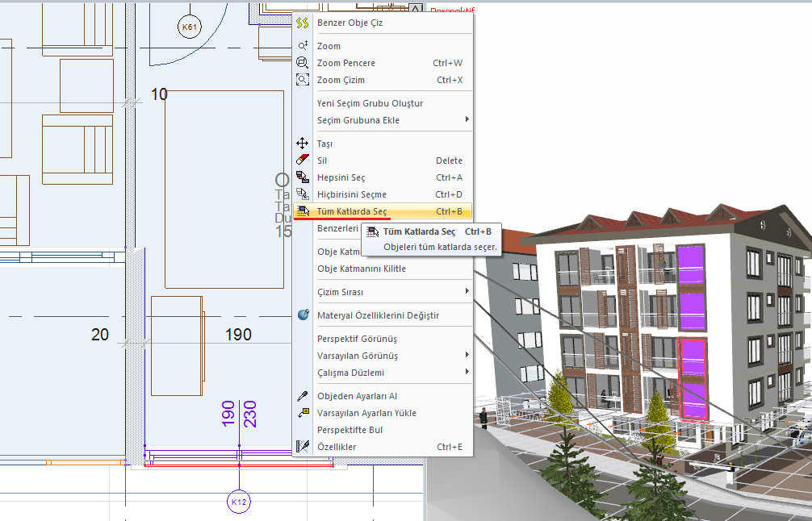Open Özellikler via its icon
812x521 pixels.
click(x=303, y=447)
